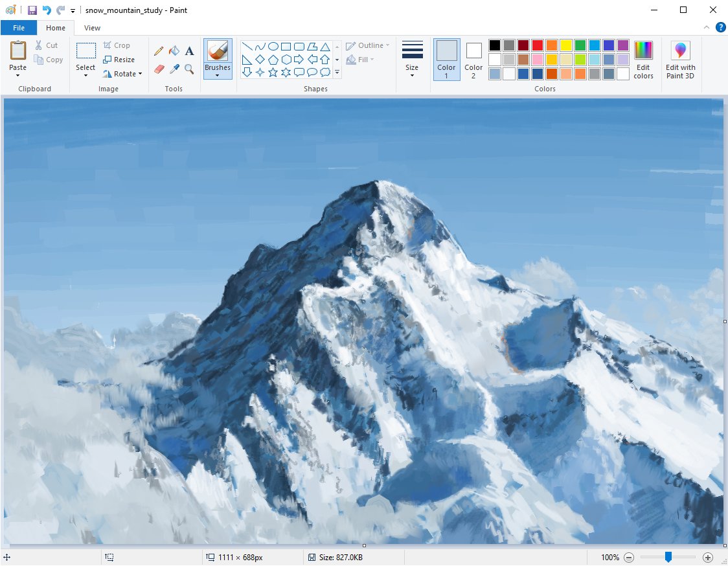728x566 pixels.
Task: Switch to the View tab
Action: pos(92,28)
